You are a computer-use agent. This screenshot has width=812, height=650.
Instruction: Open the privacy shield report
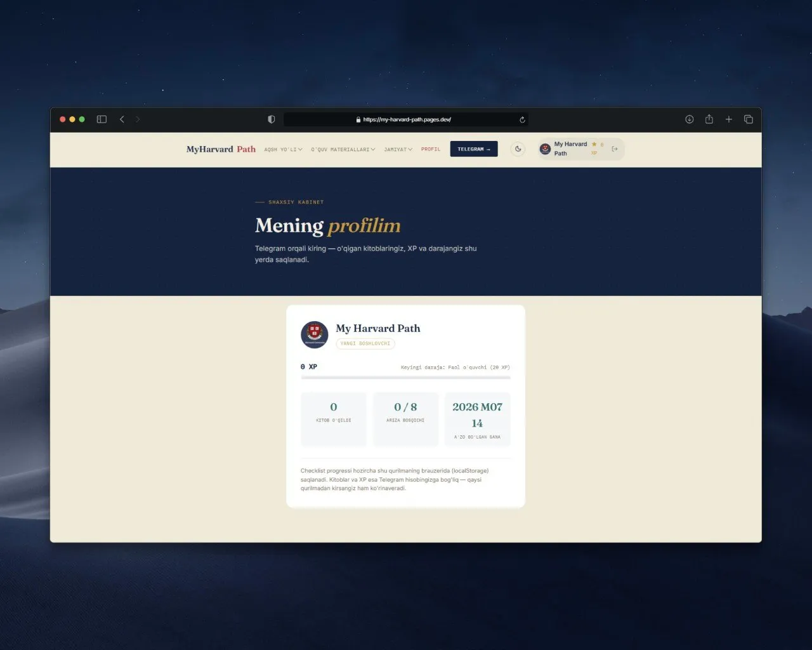(272, 119)
